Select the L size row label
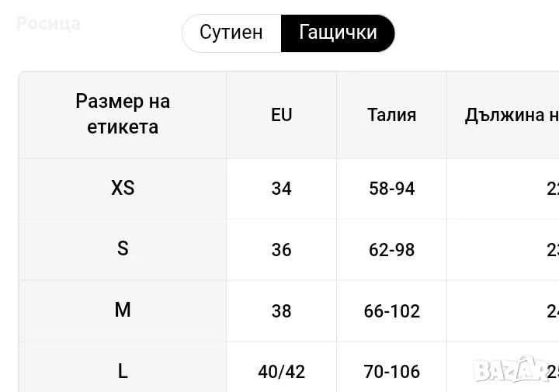559x392 pixels. click(x=123, y=372)
